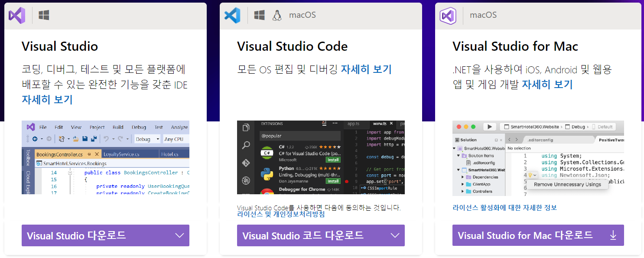Viewport: 644px width, 258px height.
Task: Click Controllers folder in Mac screenshot
Action: [x=482, y=191]
